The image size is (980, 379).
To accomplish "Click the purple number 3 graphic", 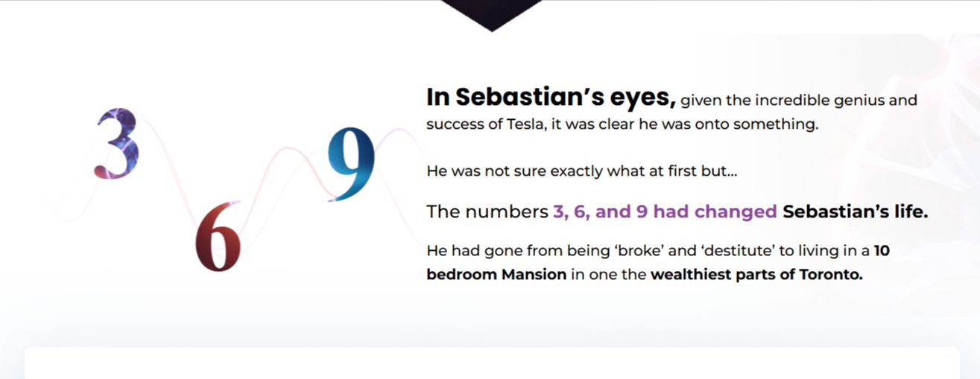I will click(117, 144).
